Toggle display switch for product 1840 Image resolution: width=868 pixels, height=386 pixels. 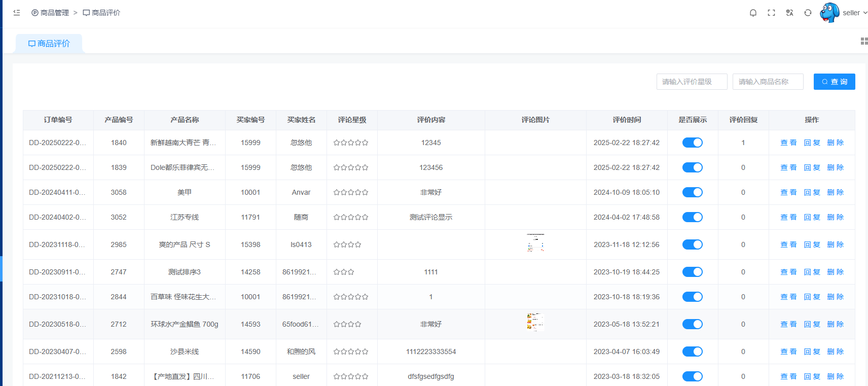tap(692, 143)
